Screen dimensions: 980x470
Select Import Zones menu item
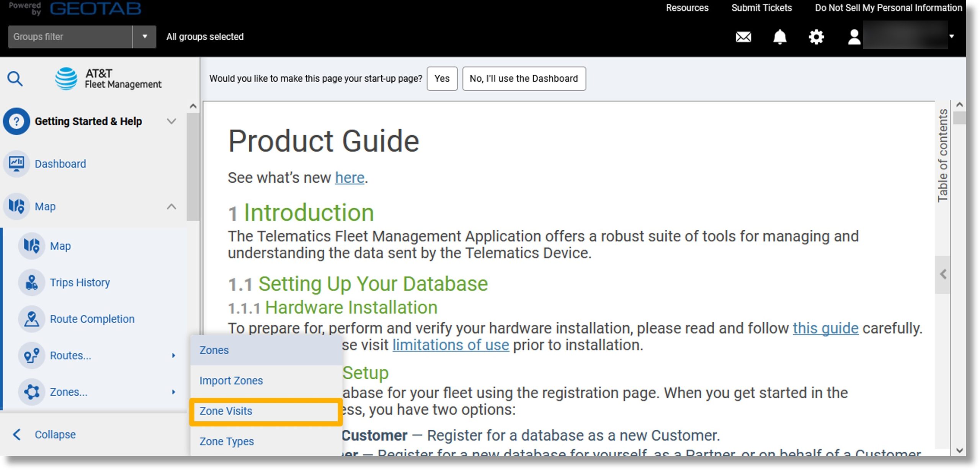[x=230, y=380]
